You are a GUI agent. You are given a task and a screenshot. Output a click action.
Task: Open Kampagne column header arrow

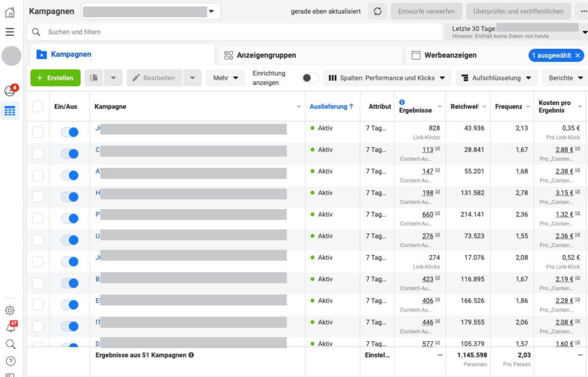(299, 107)
